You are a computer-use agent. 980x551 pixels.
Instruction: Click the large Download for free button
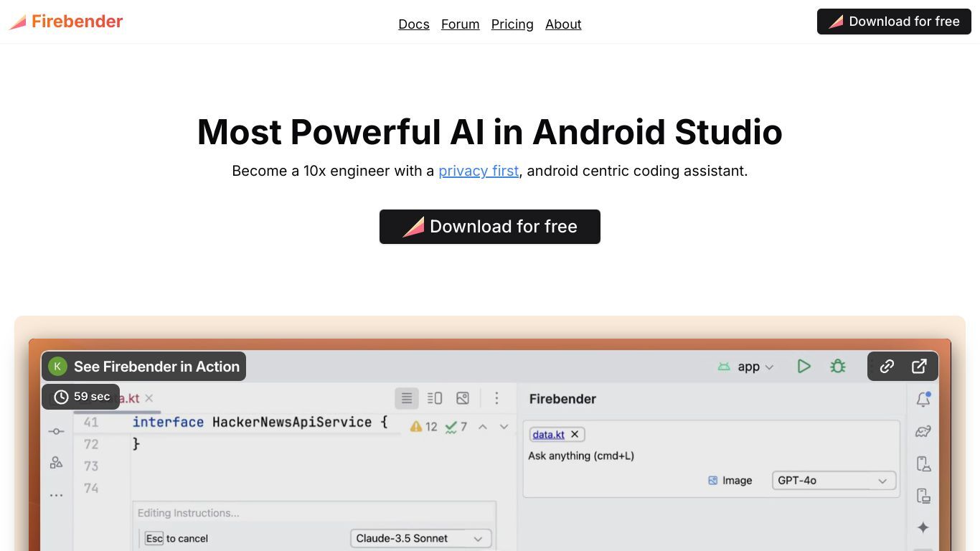[490, 227]
